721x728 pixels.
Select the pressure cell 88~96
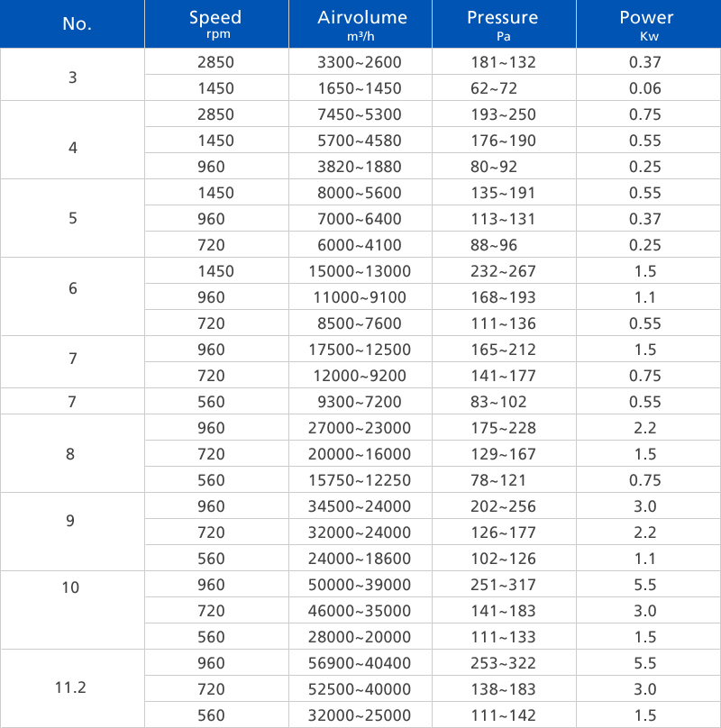tap(503, 245)
